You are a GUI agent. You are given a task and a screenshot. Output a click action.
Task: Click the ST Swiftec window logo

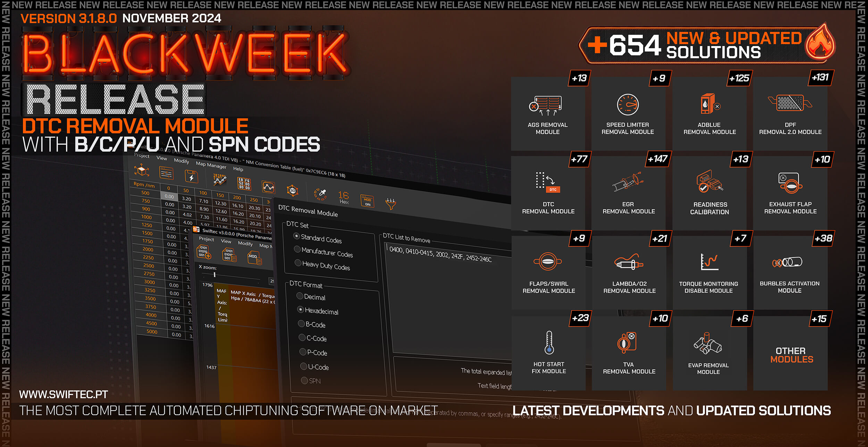[x=197, y=229]
